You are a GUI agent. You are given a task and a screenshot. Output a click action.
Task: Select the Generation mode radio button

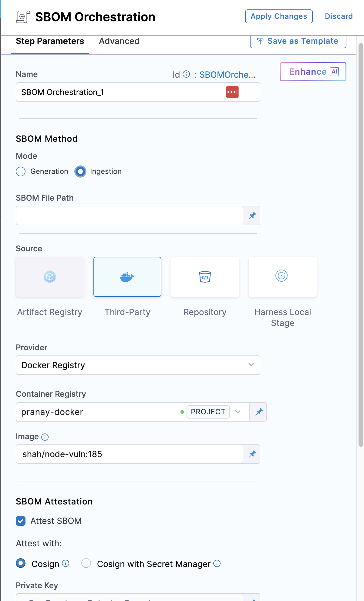point(21,171)
